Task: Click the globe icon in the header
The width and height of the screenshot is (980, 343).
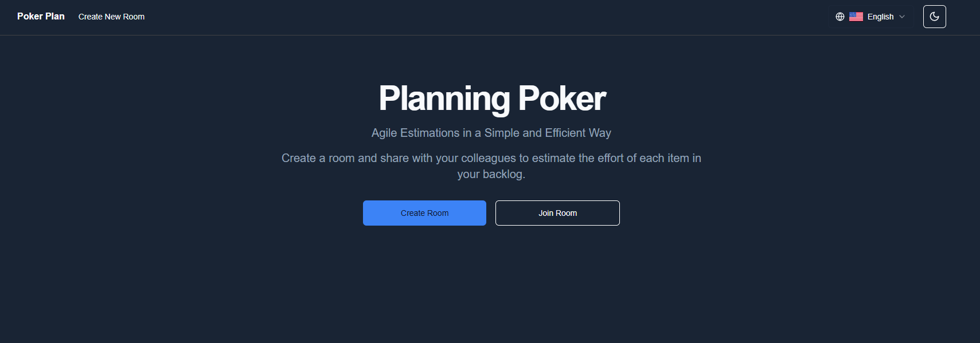Action: [x=840, y=17]
